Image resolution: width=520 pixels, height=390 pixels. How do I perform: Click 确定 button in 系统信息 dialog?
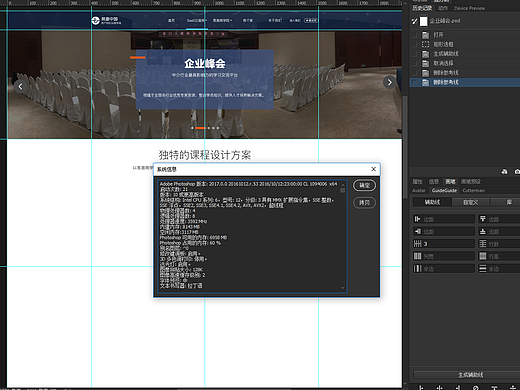364,185
